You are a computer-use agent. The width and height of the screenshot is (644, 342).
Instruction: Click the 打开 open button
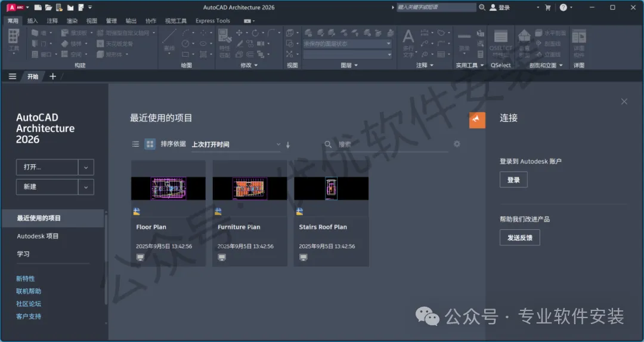click(x=47, y=167)
